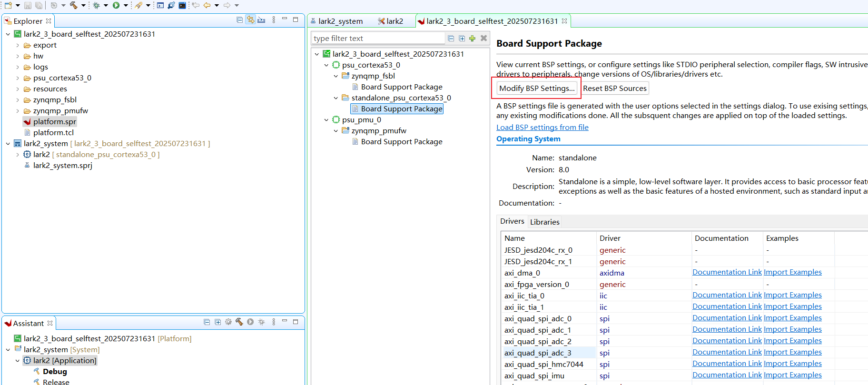
Task: Click the type filter text field
Action: point(378,38)
